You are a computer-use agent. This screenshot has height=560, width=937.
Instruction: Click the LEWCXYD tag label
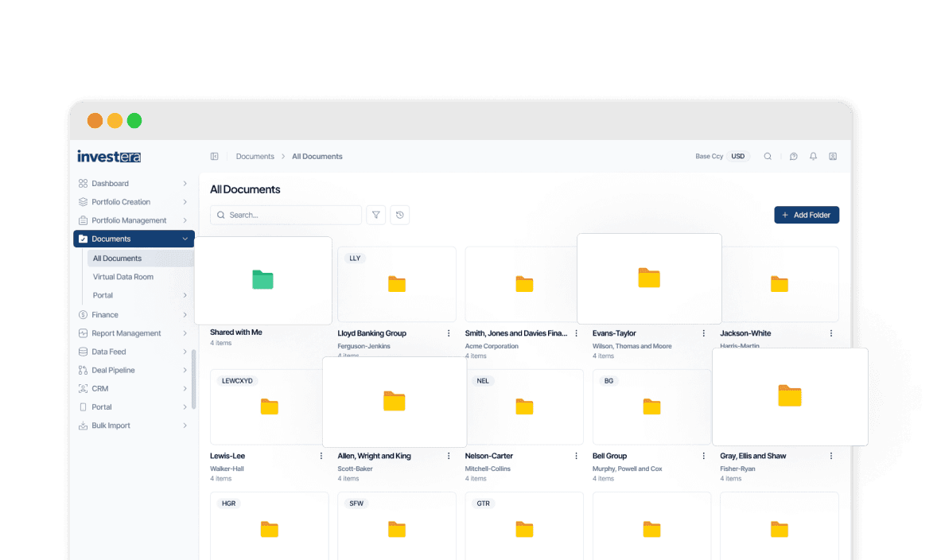(237, 381)
